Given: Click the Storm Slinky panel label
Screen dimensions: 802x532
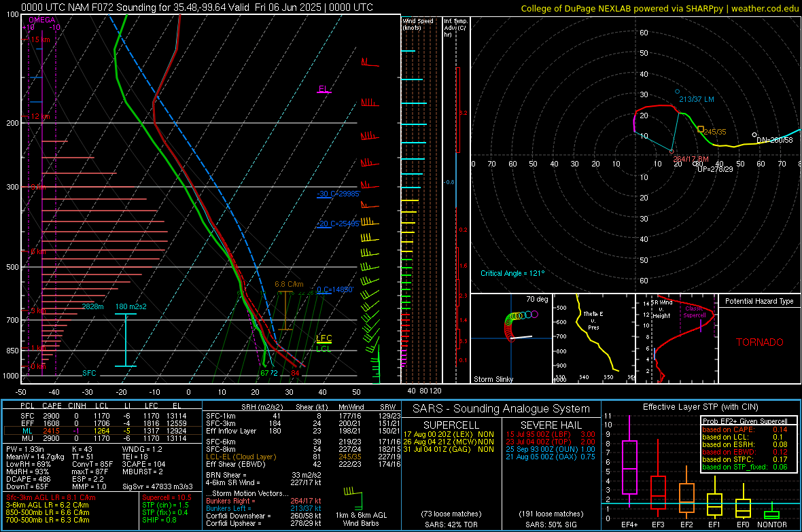Looking at the screenshot, I should 493,379.
